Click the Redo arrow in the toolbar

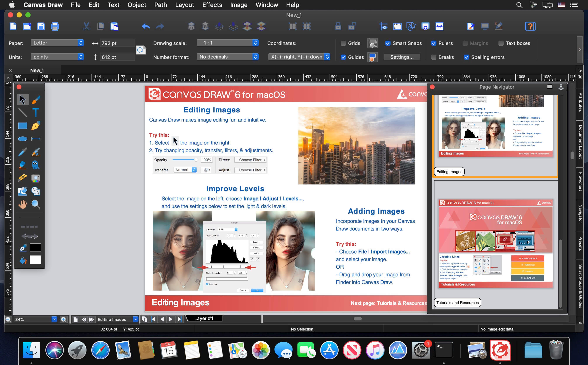coord(160,26)
